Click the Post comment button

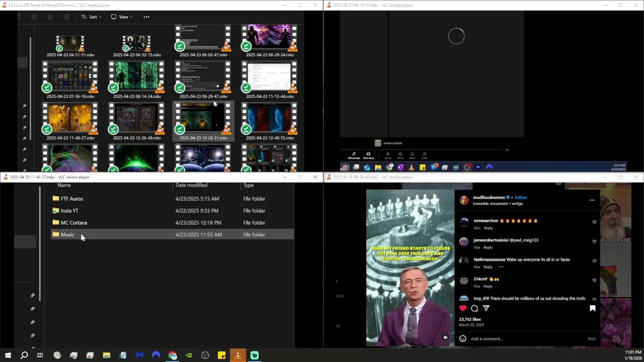(591, 339)
